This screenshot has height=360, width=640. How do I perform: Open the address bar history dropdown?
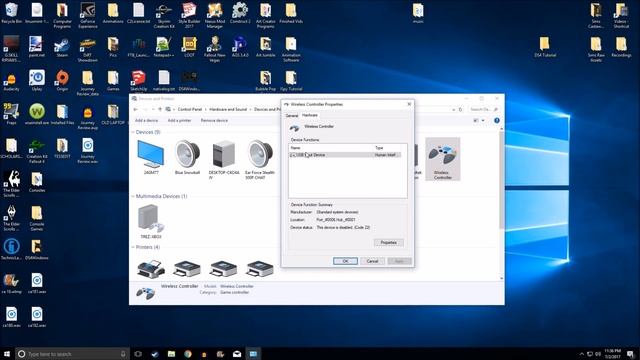[x=453, y=109]
